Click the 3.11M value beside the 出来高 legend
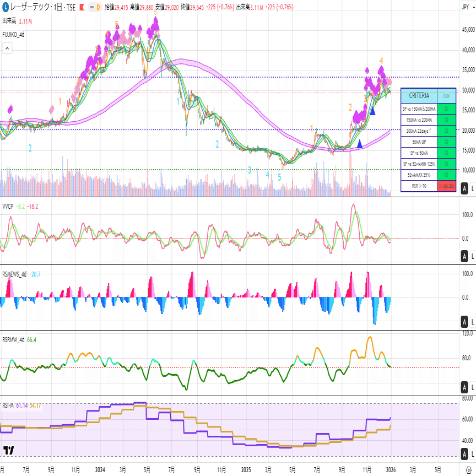The height and width of the screenshot is (476, 476). [25, 21]
